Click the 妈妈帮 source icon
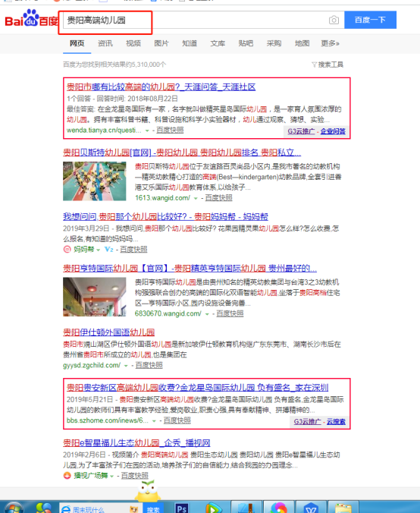The image size is (420, 513). click(67, 250)
